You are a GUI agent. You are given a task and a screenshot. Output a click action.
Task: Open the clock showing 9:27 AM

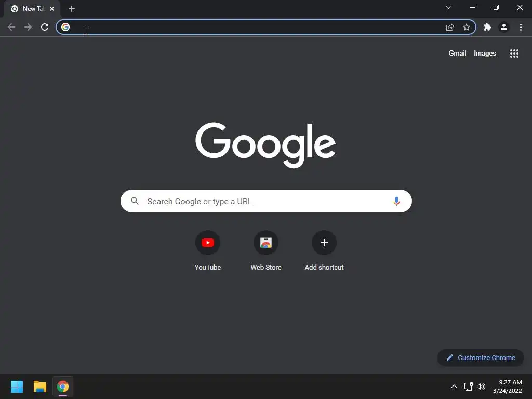click(507, 387)
